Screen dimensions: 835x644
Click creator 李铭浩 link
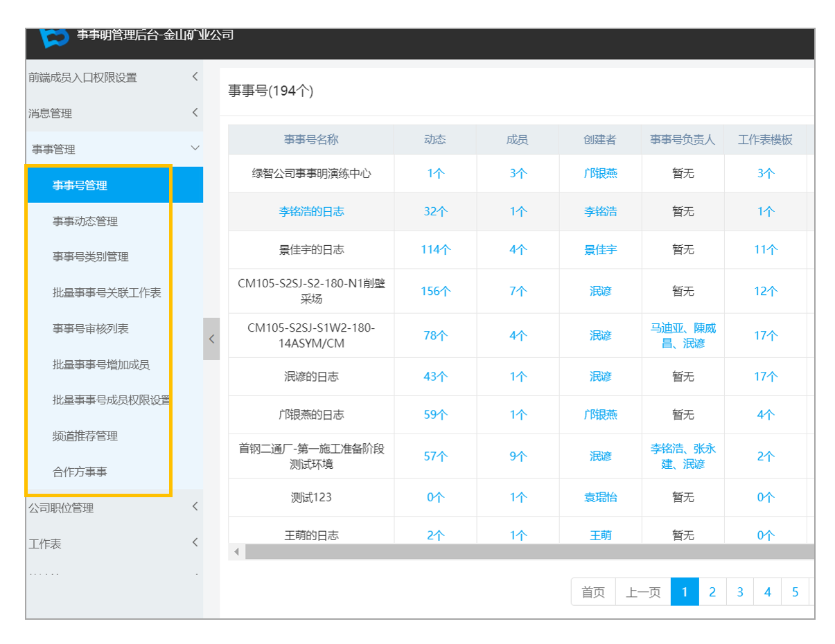pyautogui.click(x=600, y=211)
